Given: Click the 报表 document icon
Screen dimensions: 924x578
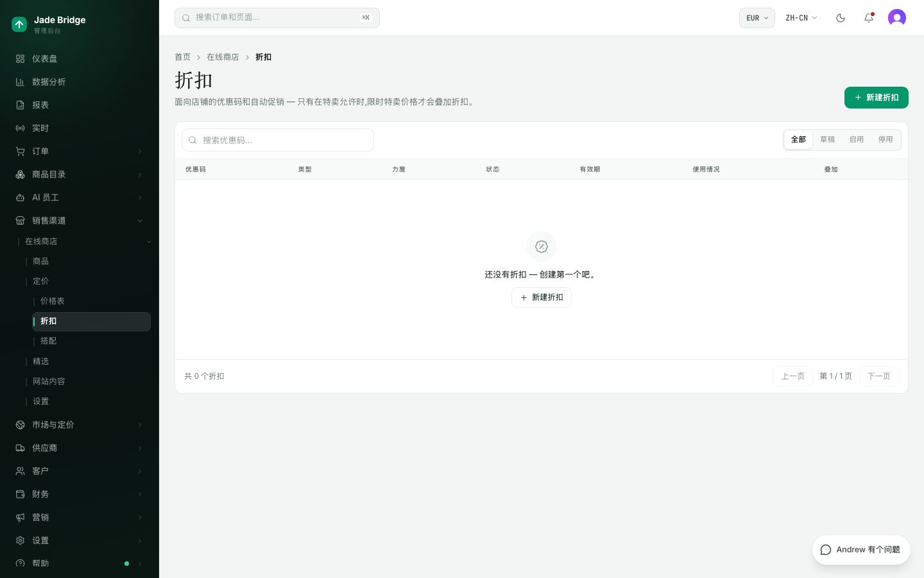Looking at the screenshot, I should 20,105.
